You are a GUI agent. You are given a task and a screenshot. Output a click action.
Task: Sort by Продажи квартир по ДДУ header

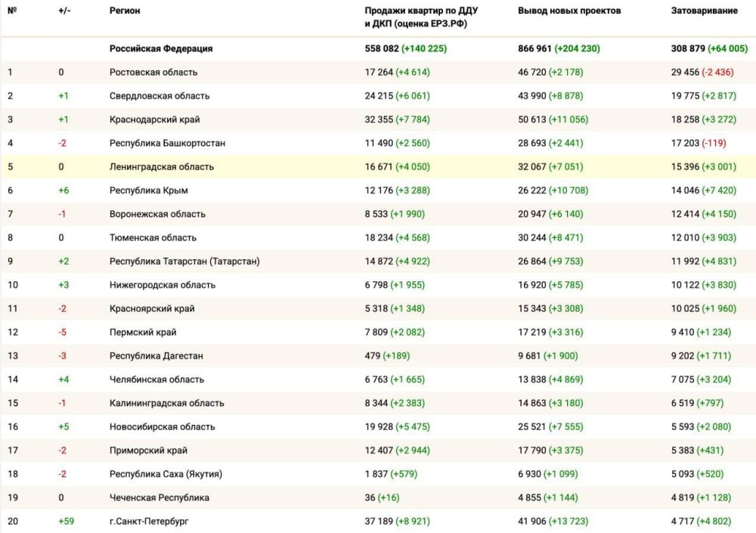point(421,17)
